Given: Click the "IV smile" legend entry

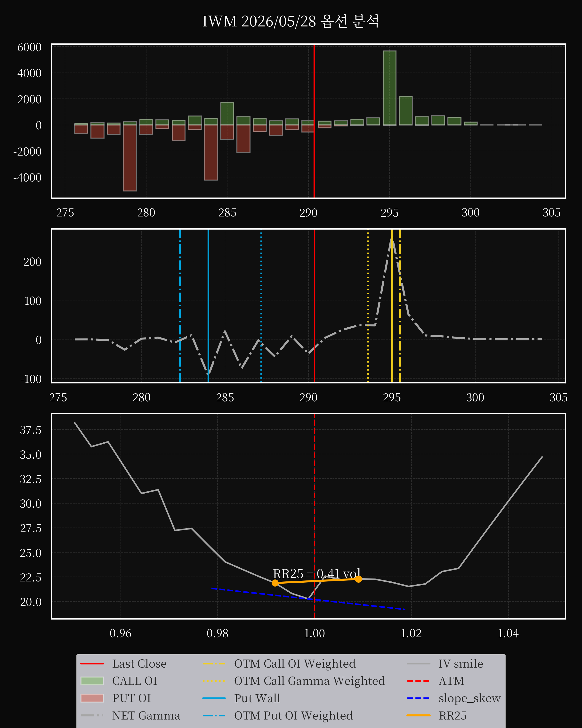Looking at the screenshot, I should [445, 664].
